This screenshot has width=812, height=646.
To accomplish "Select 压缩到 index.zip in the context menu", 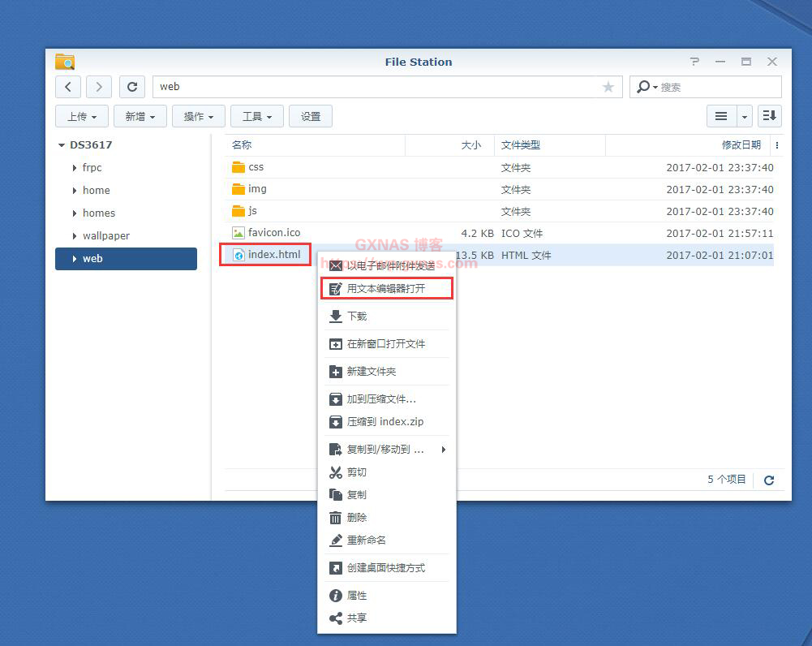I will point(385,422).
